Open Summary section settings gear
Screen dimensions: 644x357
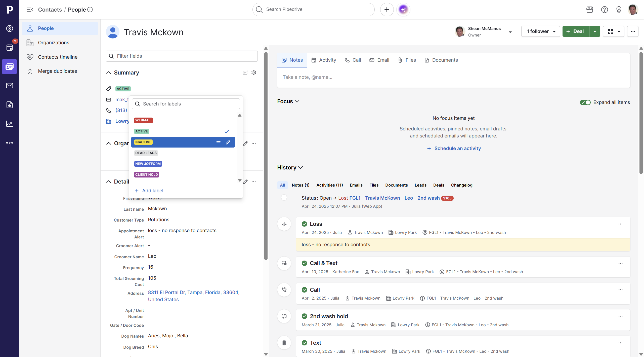[254, 73]
